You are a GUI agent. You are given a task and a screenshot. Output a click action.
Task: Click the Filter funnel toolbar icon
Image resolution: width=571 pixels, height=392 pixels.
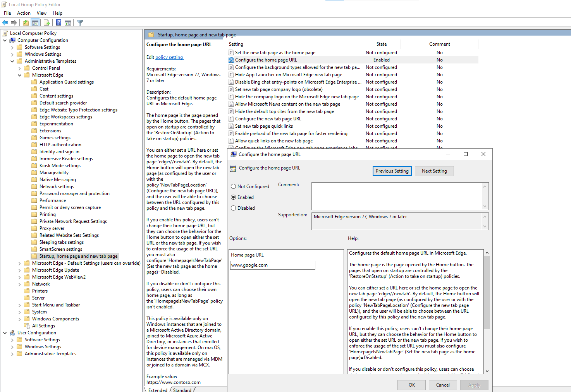coord(80,23)
